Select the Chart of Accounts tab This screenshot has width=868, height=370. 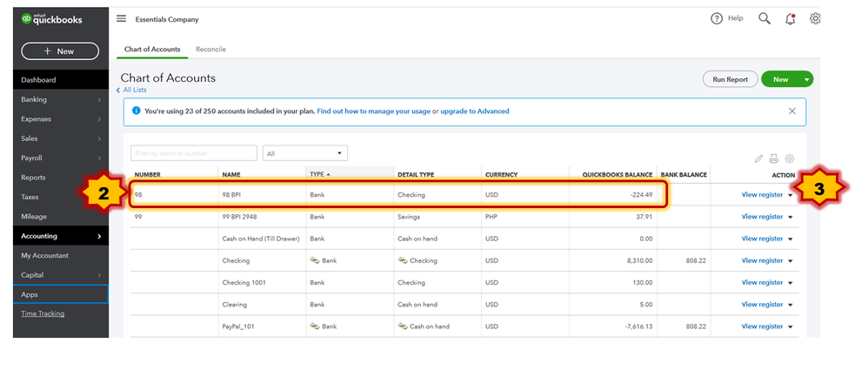coord(152,50)
